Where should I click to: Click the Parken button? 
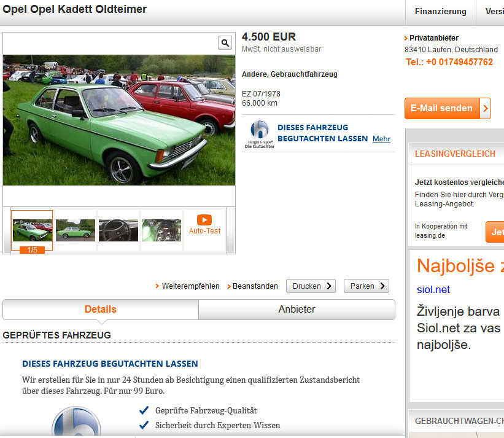point(366,286)
